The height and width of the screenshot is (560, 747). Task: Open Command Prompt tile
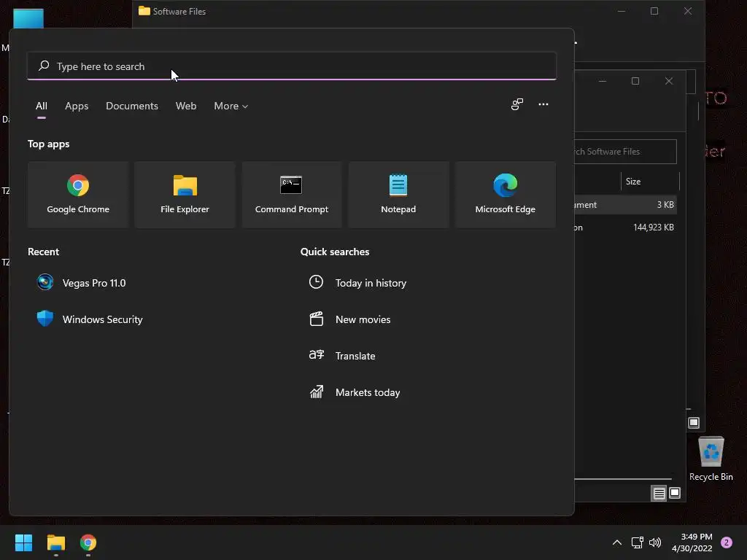[x=292, y=194]
